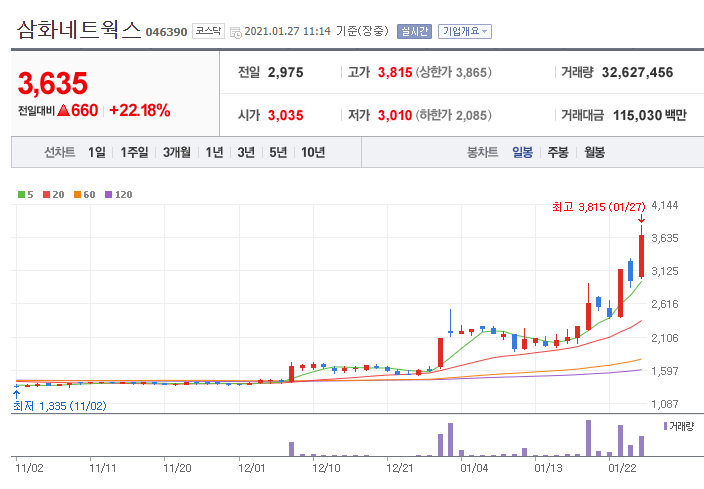Click the 전일 value 2,975
The width and height of the screenshot is (704, 489).
pyautogui.click(x=286, y=73)
